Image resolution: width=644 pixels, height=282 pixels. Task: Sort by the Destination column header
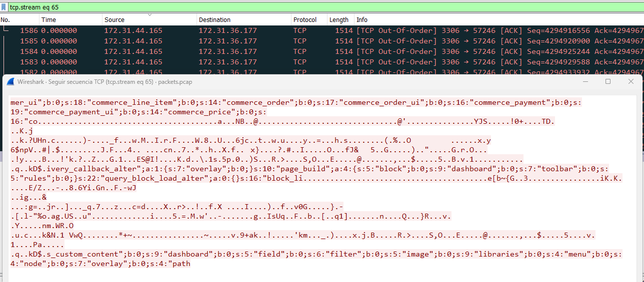coord(243,20)
